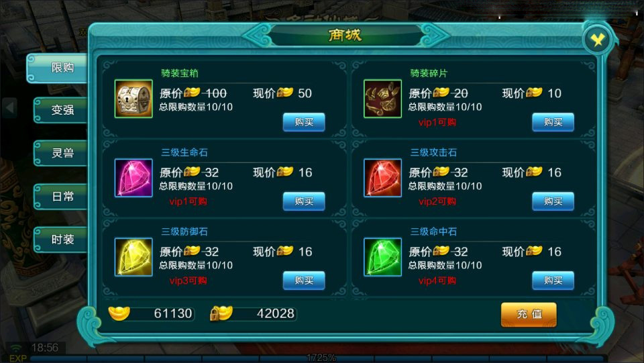Select the 骑装碎片 fragment item icon
The image size is (644, 363).
[x=382, y=99]
